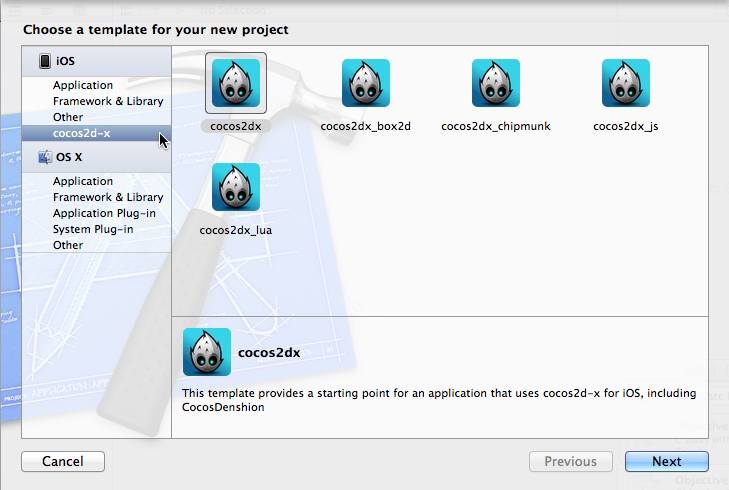Click the cocos2dx_chipmunk label text
Viewport: 729px width, 490px height.
(496, 126)
